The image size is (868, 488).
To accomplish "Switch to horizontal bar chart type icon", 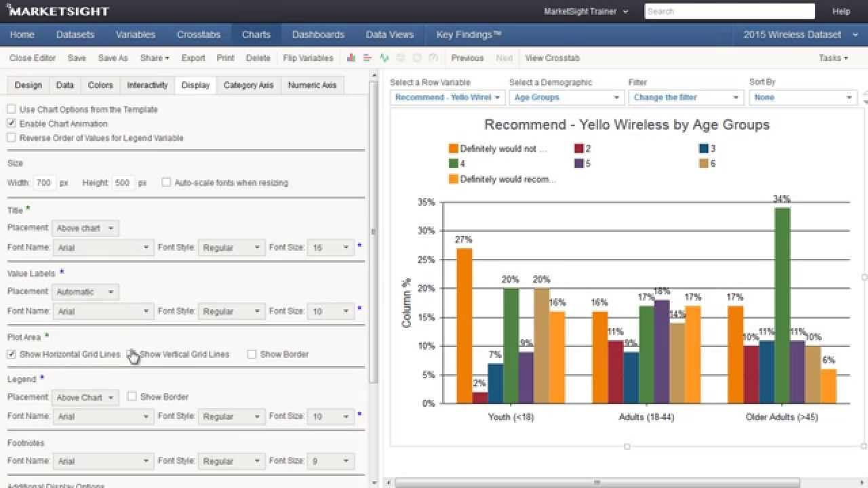I will (x=368, y=58).
